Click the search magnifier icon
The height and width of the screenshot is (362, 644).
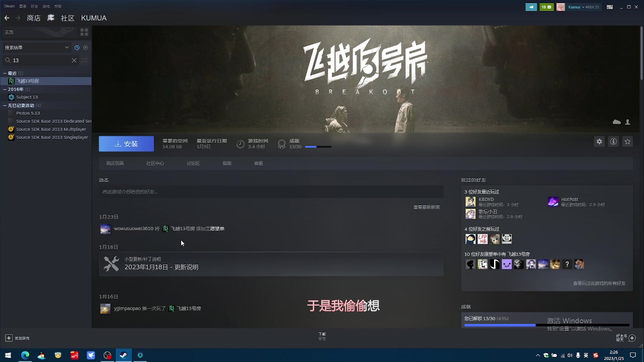pyautogui.click(x=8, y=60)
